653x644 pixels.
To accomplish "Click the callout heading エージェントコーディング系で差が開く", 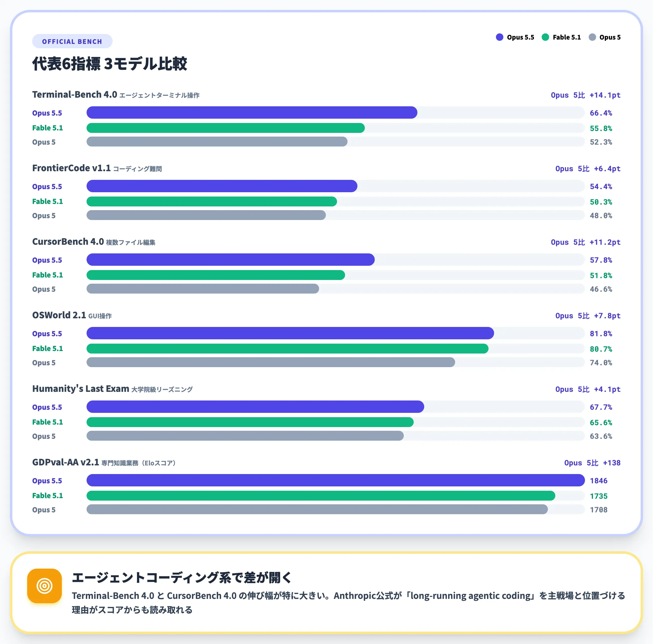I will (x=181, y=578).
